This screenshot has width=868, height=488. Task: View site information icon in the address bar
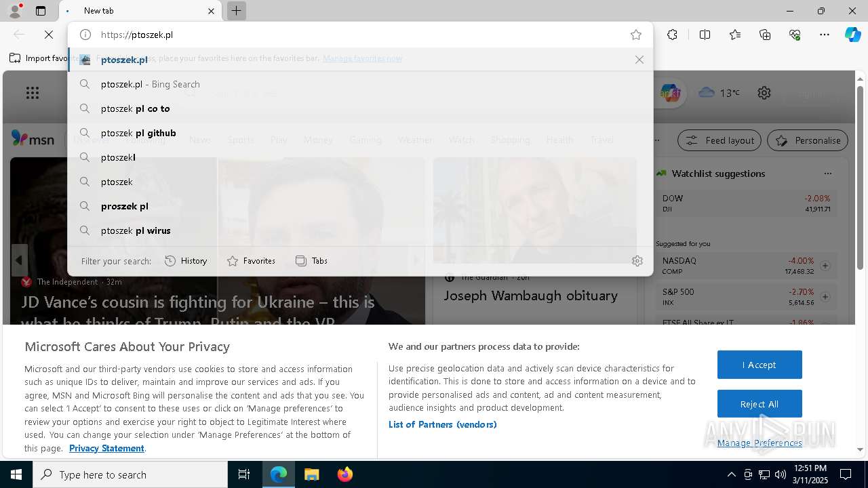coord(85,35)
